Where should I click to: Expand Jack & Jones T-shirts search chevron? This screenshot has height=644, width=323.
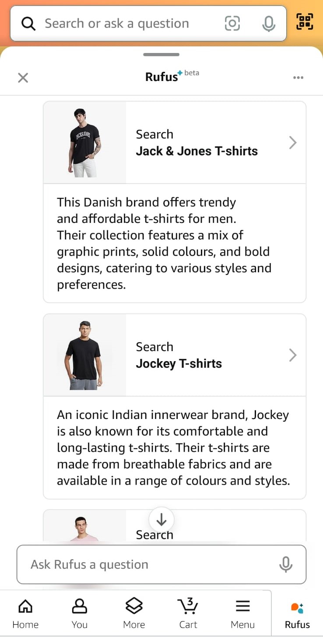[x=293, y=142]
